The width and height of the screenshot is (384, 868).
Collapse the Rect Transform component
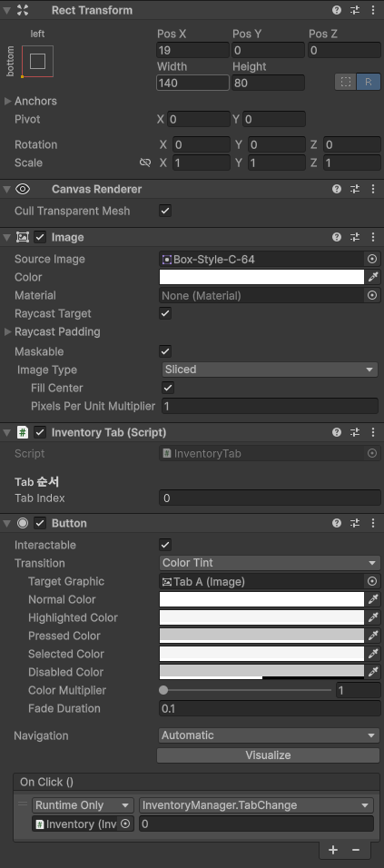pyautogui.click(x=6, y=10)
